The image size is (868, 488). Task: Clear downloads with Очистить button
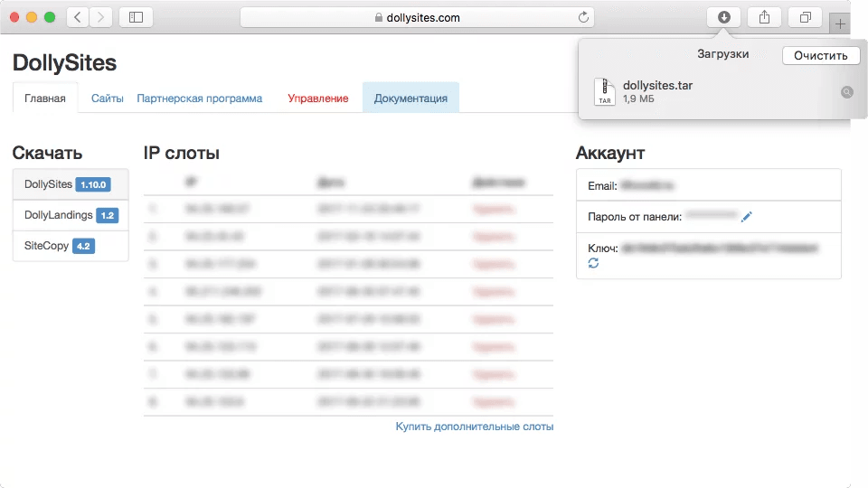click(821, 55)
